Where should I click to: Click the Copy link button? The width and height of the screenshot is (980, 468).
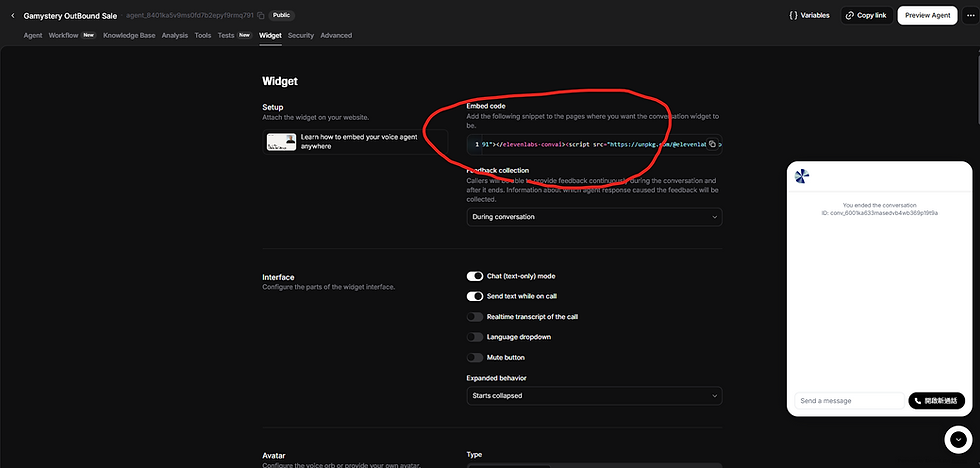point(866,16)
